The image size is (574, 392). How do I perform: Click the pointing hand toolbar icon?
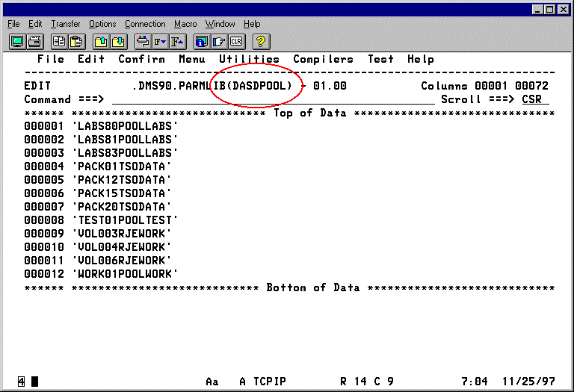(220, 41)
